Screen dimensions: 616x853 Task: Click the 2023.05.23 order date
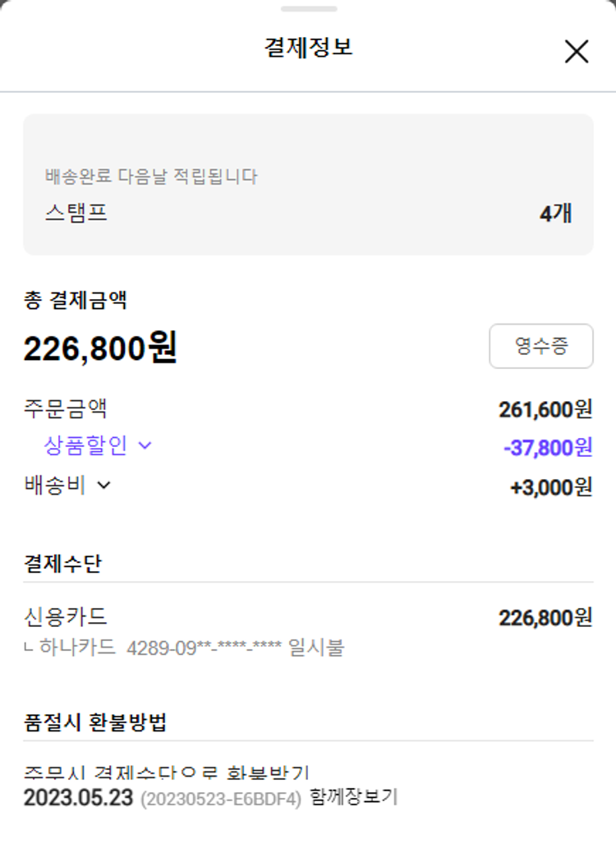tap(78, 798)
